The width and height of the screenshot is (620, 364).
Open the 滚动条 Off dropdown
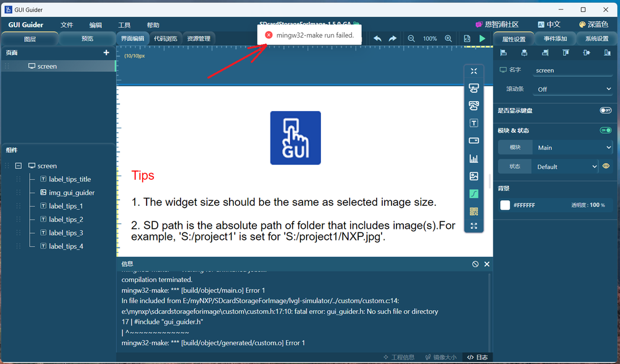pyautogui.click(x=573, y=89)
